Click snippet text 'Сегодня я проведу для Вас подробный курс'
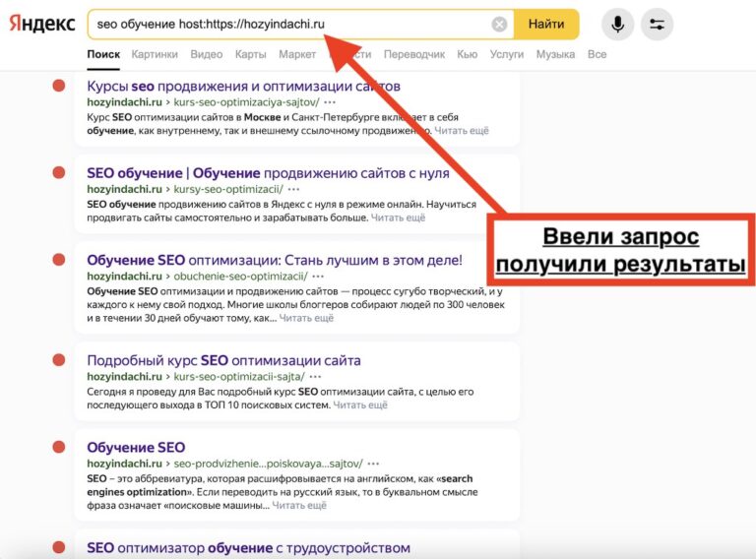Image resolution: width=756 pixels, height=559 pixels. tap(191, 392)
